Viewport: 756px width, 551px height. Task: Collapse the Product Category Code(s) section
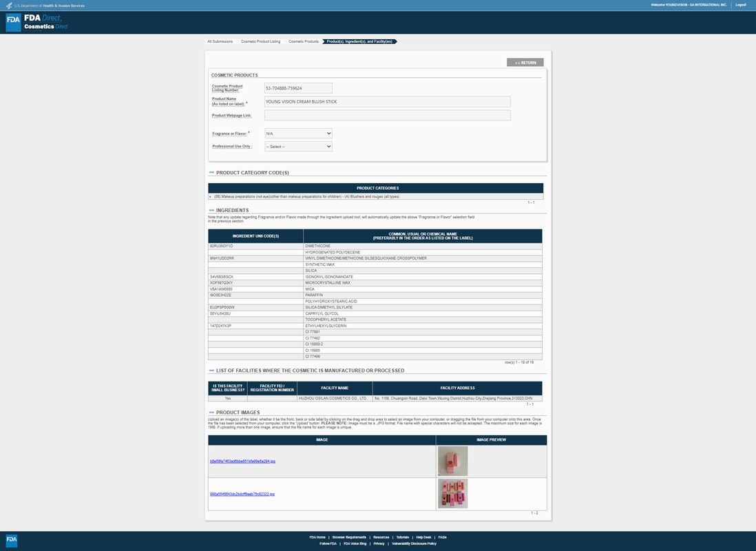pyautogui.click(x=211, y=173)
